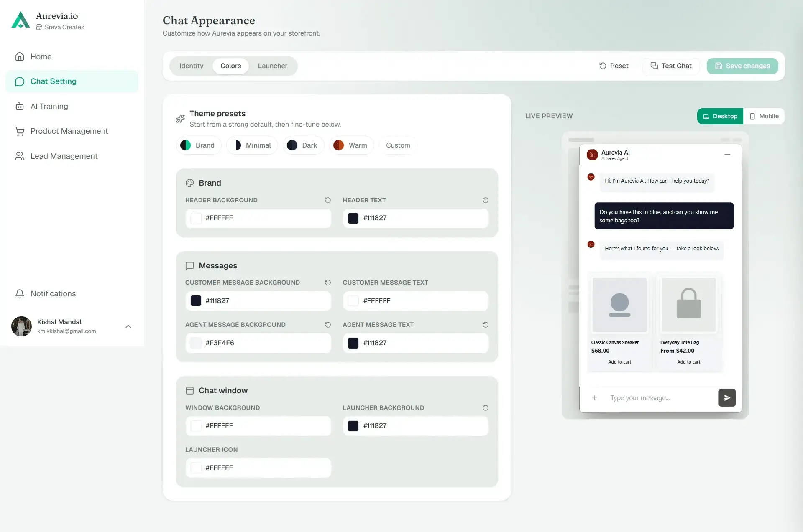The width and height of the screenshot is (803, 532).
Task: Click the Aurevia.io logo
Action: [x=20, y=20]
